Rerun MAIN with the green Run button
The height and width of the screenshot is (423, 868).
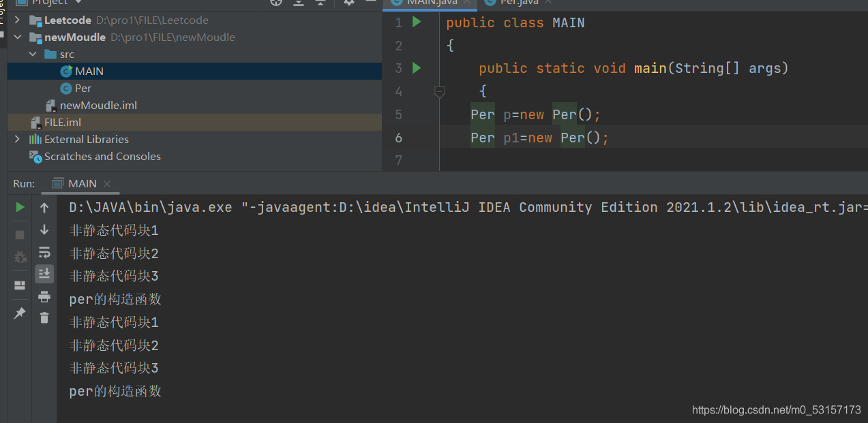20,207
